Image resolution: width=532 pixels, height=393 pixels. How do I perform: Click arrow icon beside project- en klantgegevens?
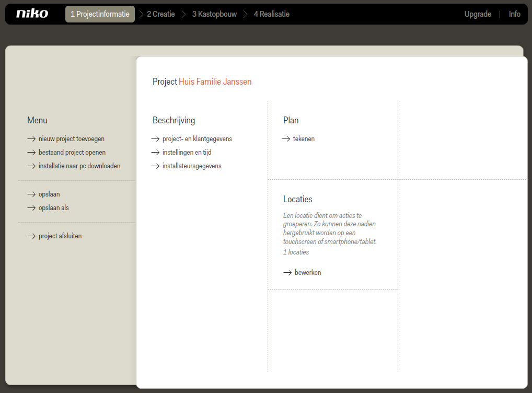(x=155, y=139)
